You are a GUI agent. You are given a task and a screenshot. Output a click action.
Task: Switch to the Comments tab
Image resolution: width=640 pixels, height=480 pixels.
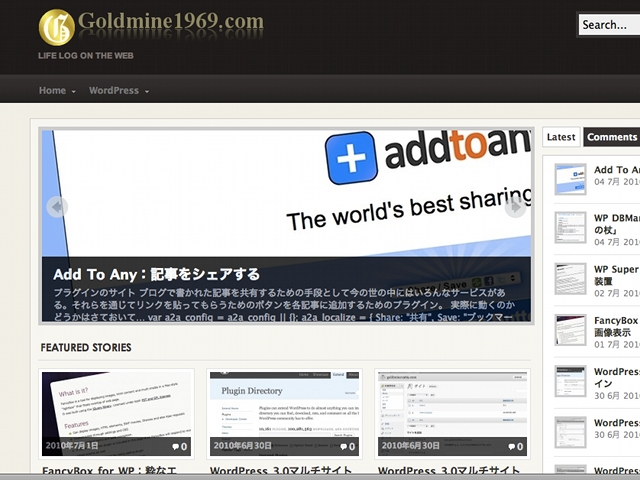pyautogui.click(x=611, y=137)
